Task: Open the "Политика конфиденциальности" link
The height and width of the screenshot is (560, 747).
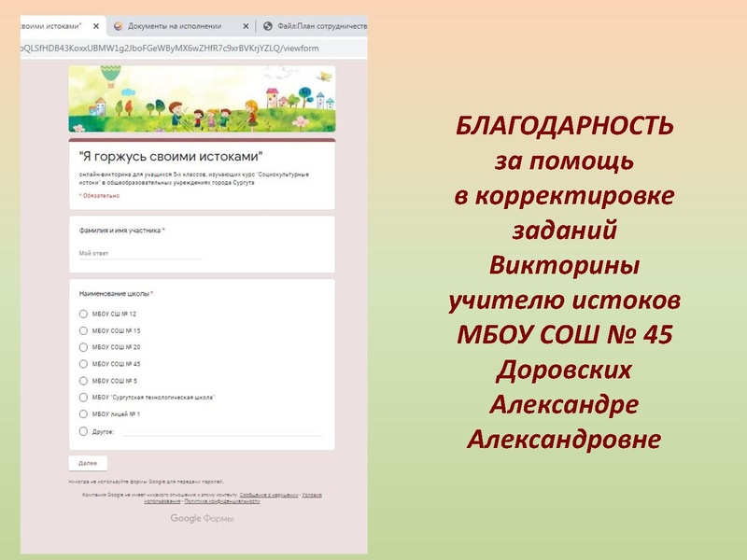Action: [x=221, y=502]
